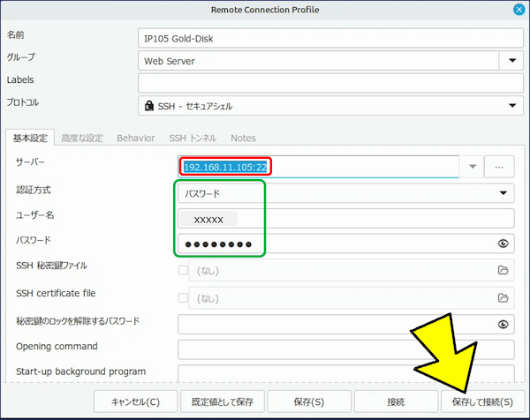
Task: Click the group combo box text Web Server
Action: (x=170, y=61)
